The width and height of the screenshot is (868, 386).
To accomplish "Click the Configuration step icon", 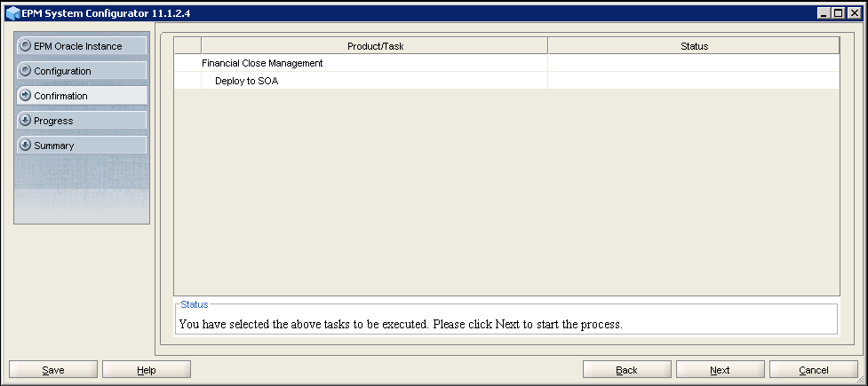I will click(x=26, y=70).
